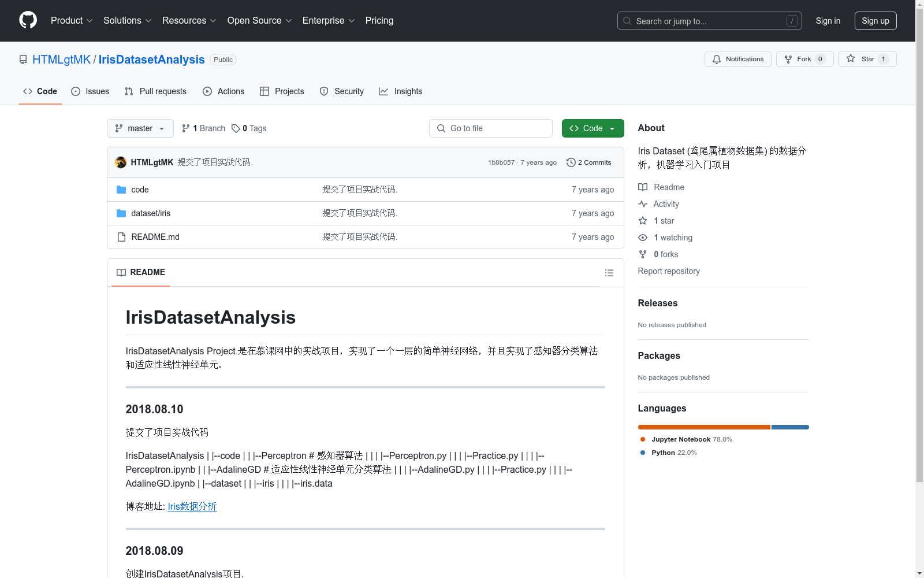Fork this repository
This screenshot has width=924, height=578.
point(805,59)
